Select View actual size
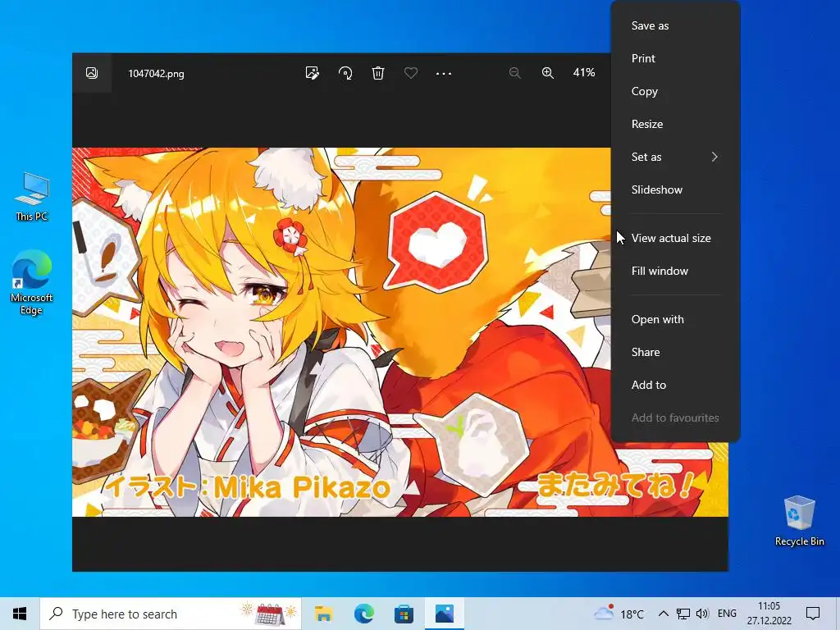 (x=676, y=238)
